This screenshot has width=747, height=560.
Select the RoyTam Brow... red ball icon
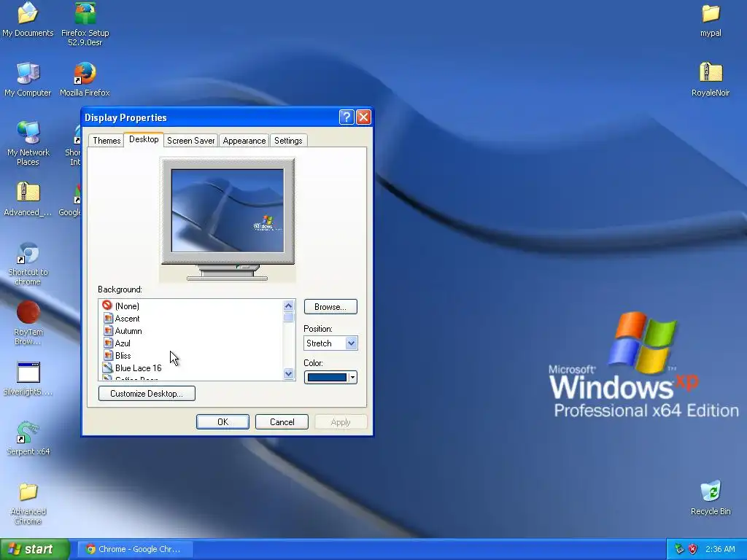28,312
